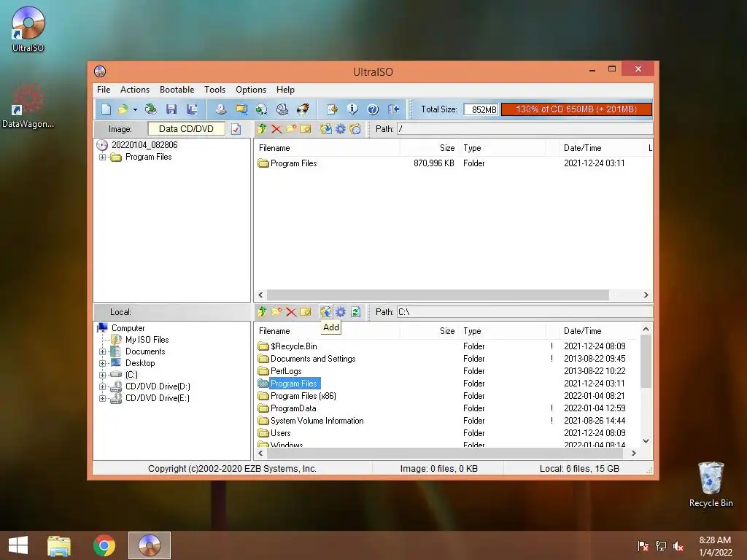Click the Save As double-floppy toolbar icon

(x=192, y=109)
